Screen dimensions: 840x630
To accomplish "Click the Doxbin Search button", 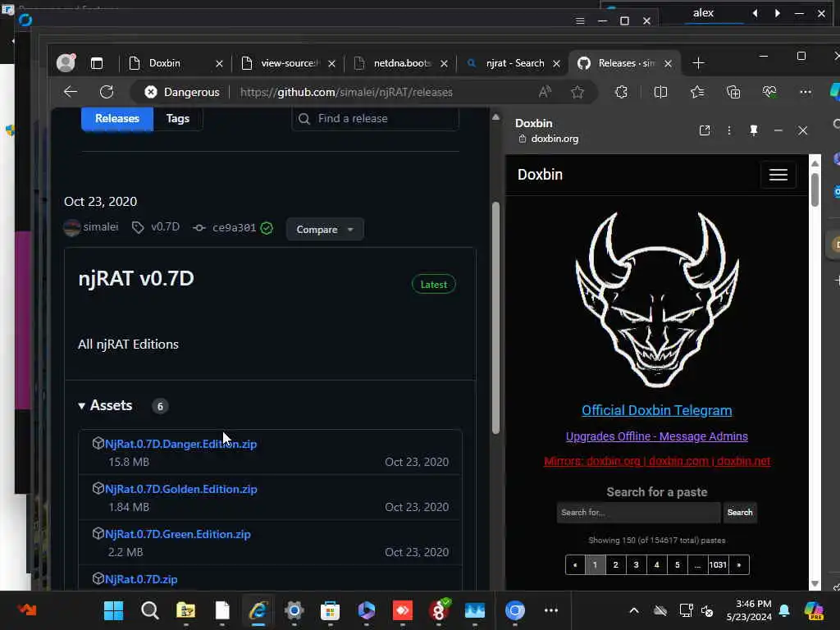I will coord(740,513).
